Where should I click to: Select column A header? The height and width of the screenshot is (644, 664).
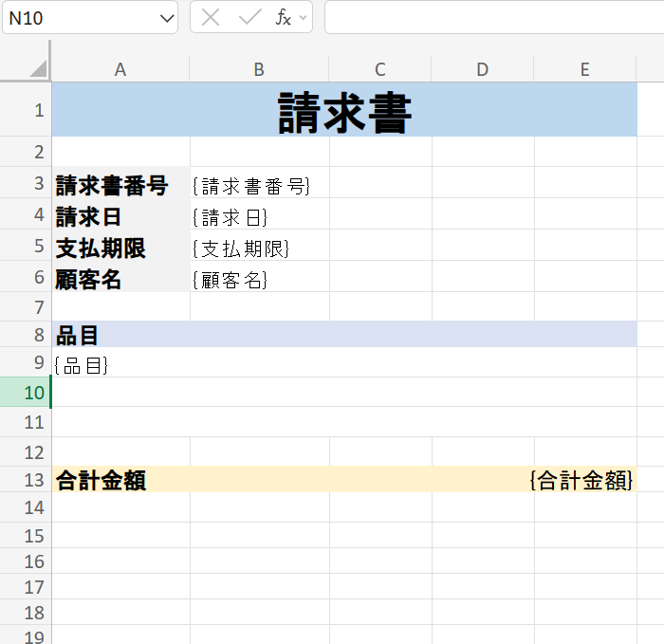tap(120, 69)
